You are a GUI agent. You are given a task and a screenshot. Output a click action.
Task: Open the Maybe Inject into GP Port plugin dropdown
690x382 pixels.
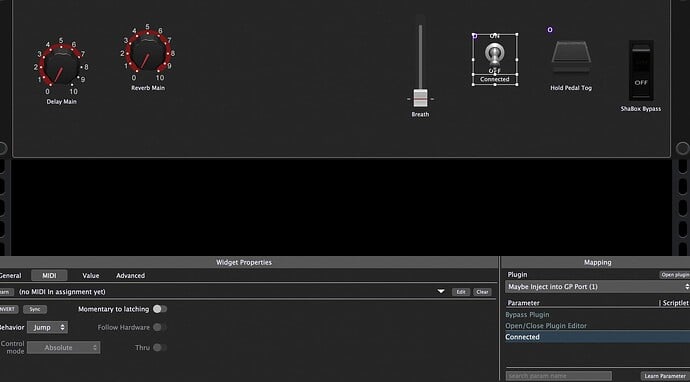coord(597,286)
